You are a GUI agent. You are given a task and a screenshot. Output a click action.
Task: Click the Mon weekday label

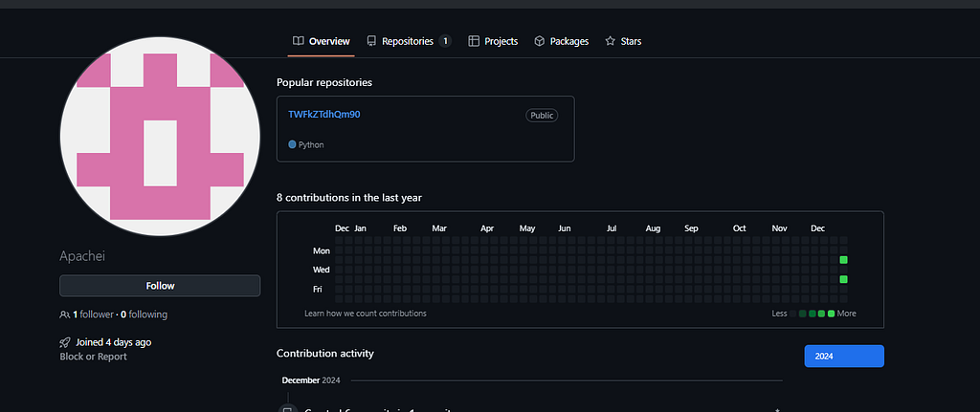click(322, 251)
